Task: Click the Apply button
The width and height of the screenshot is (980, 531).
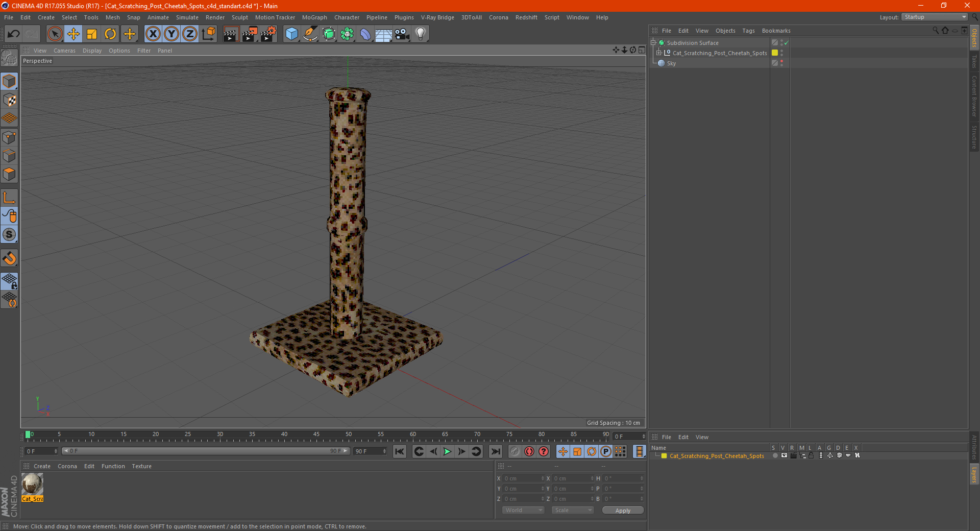Action: click(x=623, y=510)
